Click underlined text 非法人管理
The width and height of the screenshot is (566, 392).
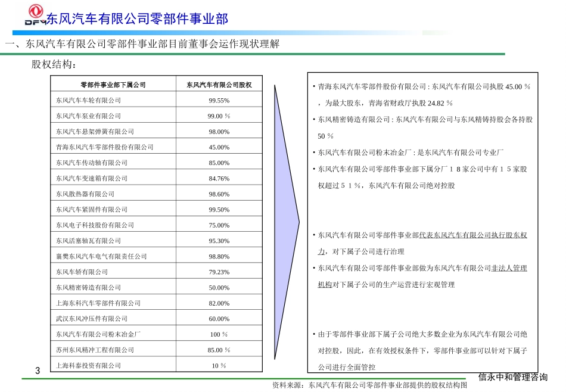509,268
